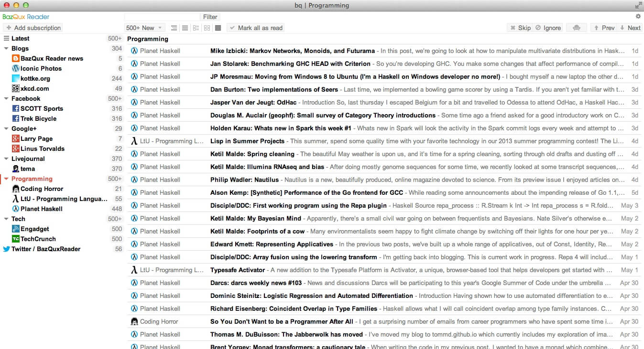Viewport: 644px width, 349px height.
Task: Click the fullscreen arrows icon in title bar
Action: pos(638,5)
